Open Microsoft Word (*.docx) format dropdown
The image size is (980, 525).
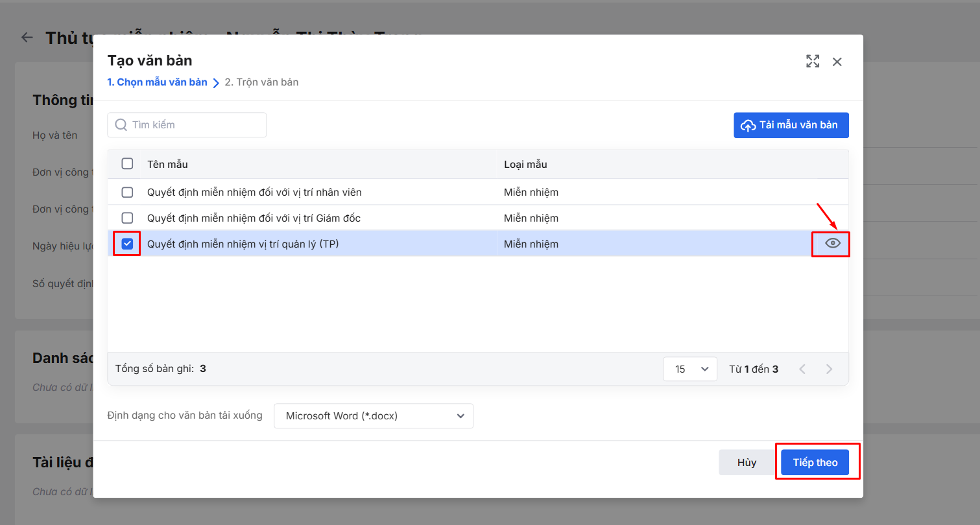tap(374, 416)
